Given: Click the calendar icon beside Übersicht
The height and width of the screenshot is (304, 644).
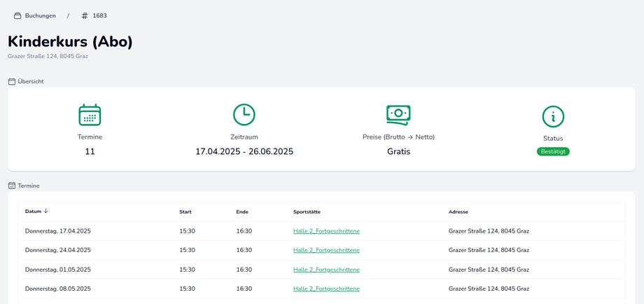Looking at the screenshot, I should point(12,81).
